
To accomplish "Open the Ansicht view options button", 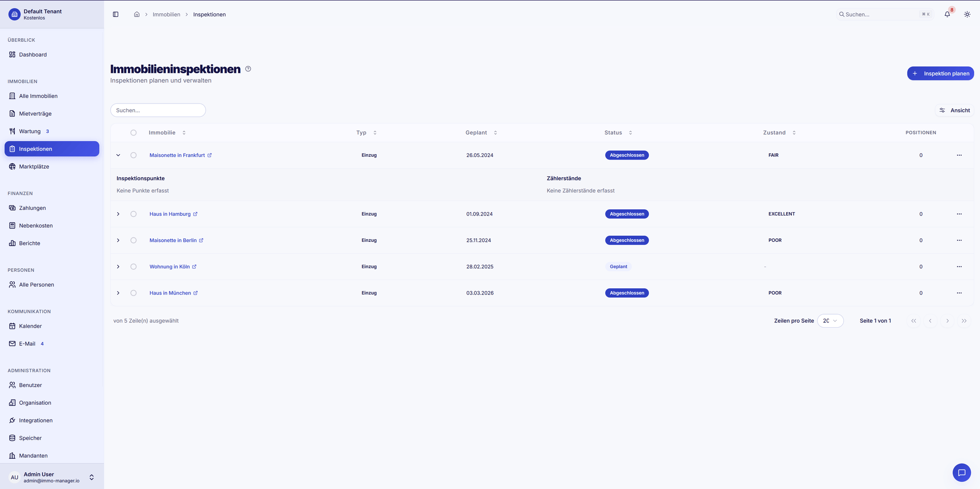I will click(954, 110).
